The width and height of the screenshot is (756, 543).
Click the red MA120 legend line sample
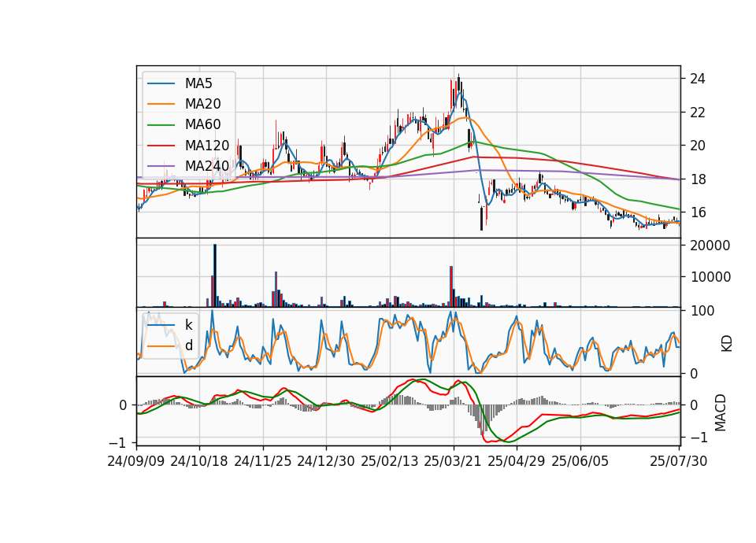[x=161, y=146]
